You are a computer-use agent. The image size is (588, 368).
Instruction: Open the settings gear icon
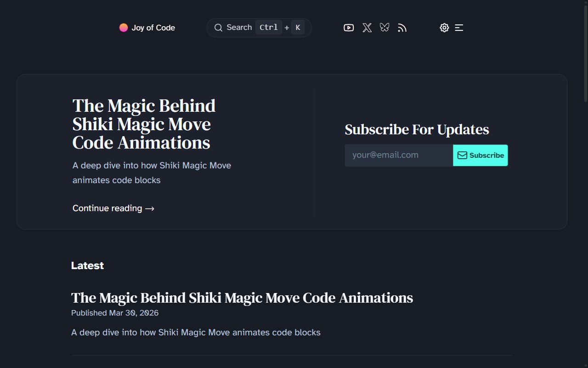click(444, 28)
